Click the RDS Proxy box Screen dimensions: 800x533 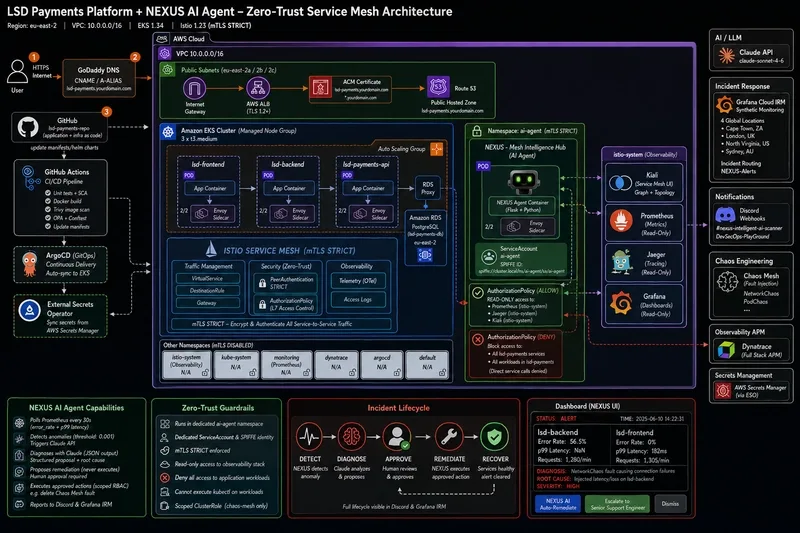[428, 188]
